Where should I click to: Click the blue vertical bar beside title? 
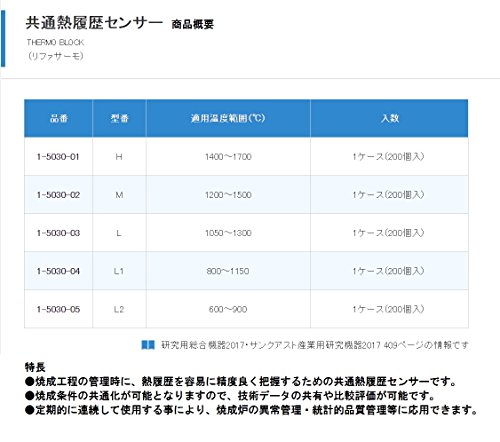(x=3, y=39)
